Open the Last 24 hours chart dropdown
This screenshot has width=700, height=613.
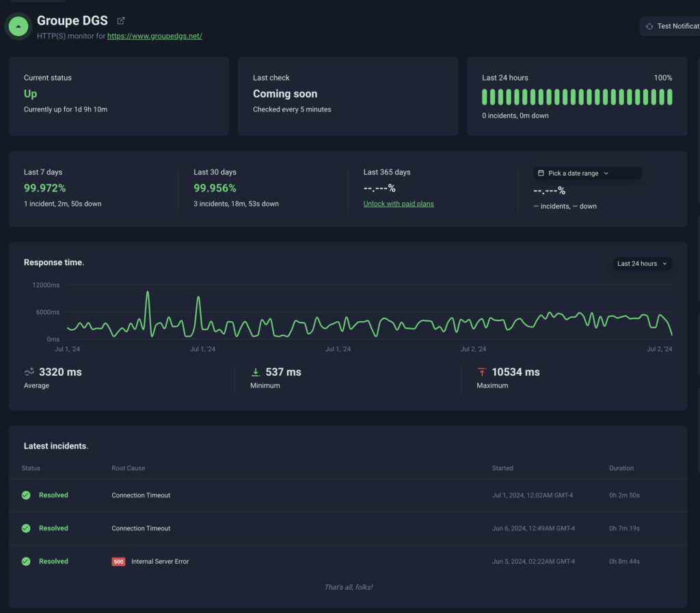click(x=642, y=264)
